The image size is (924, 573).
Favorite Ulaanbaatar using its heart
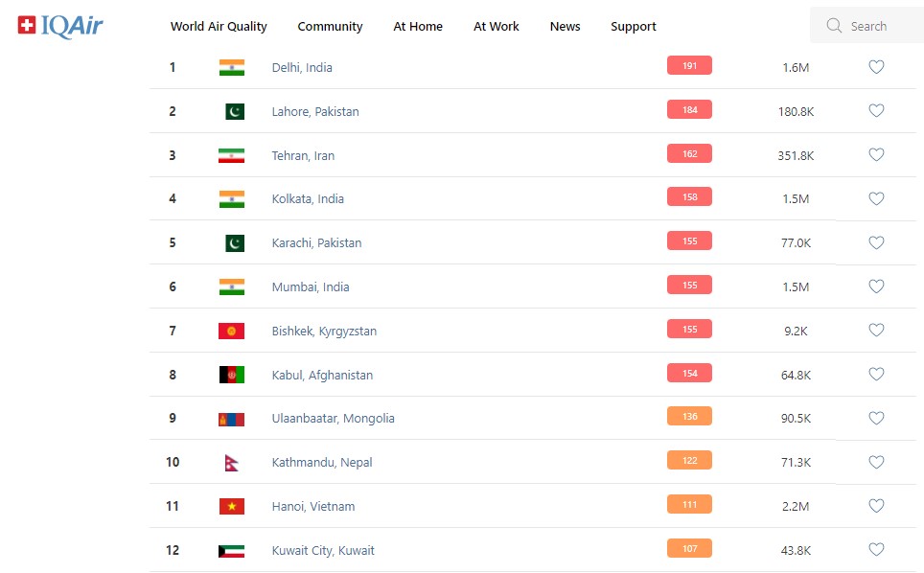876,418
